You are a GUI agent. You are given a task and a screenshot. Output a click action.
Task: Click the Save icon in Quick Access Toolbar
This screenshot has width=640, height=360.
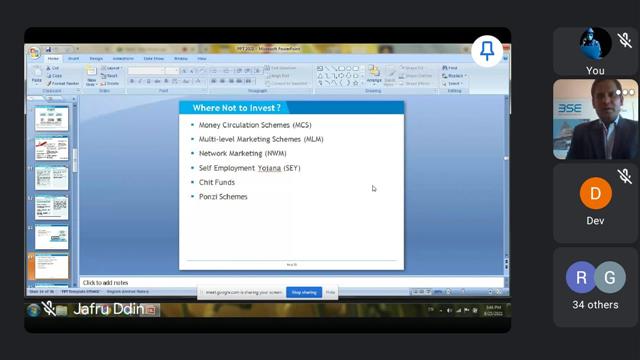pos(48,49)
